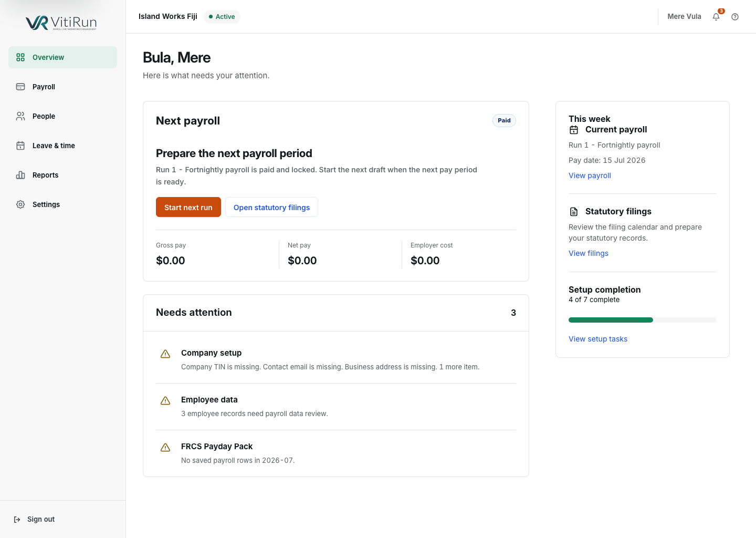Click the Statutory filings document icon
This screenshot has width=756, height=538.
tap(574, 212)
